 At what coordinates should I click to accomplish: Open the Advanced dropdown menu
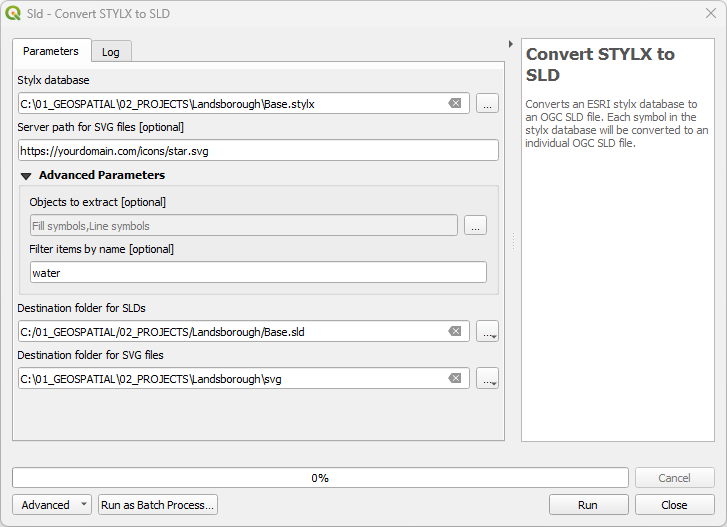[51, 505]
